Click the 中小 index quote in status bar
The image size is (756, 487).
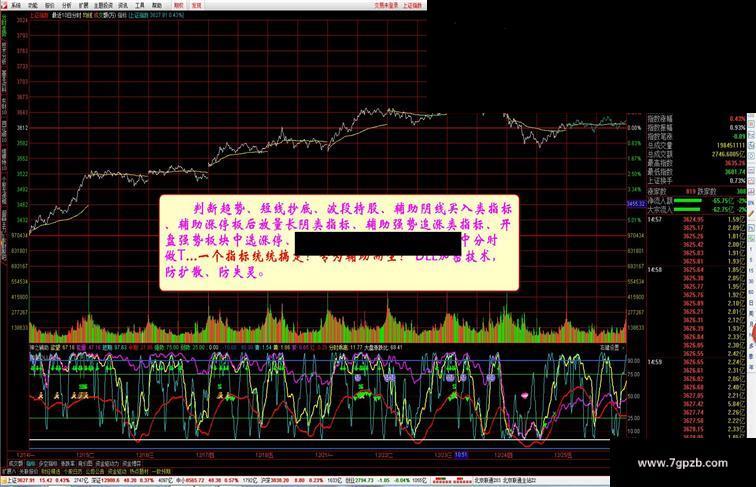(x=216, y=481)
